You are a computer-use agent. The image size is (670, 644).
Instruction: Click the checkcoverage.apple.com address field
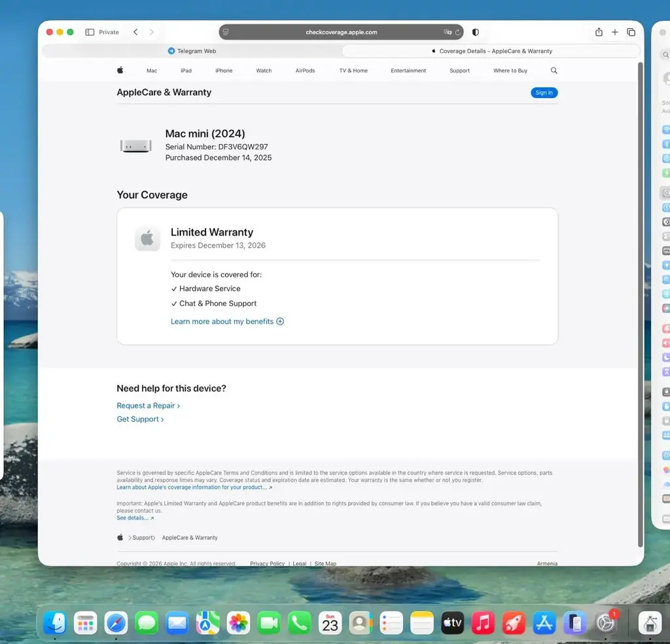click(x=341, y=32)
